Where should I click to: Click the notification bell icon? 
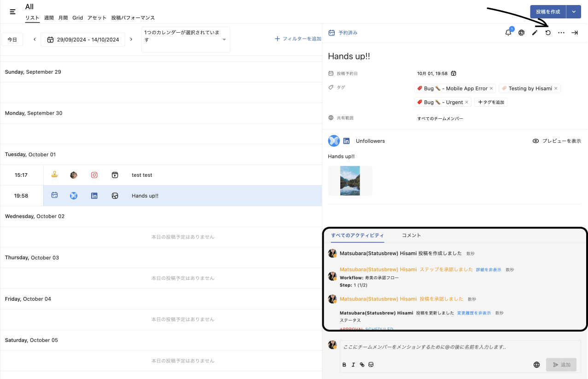tap(508, 33)
